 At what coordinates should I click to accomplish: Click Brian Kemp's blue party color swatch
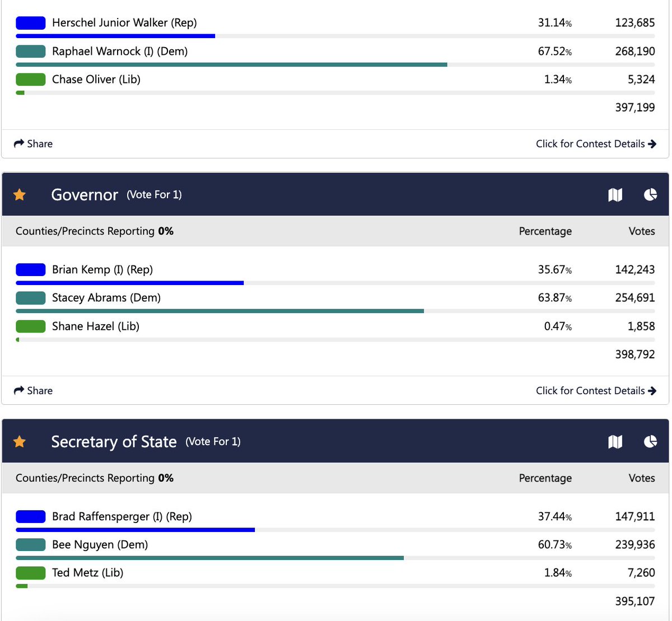pyautogui.click(x=30, y=269)
